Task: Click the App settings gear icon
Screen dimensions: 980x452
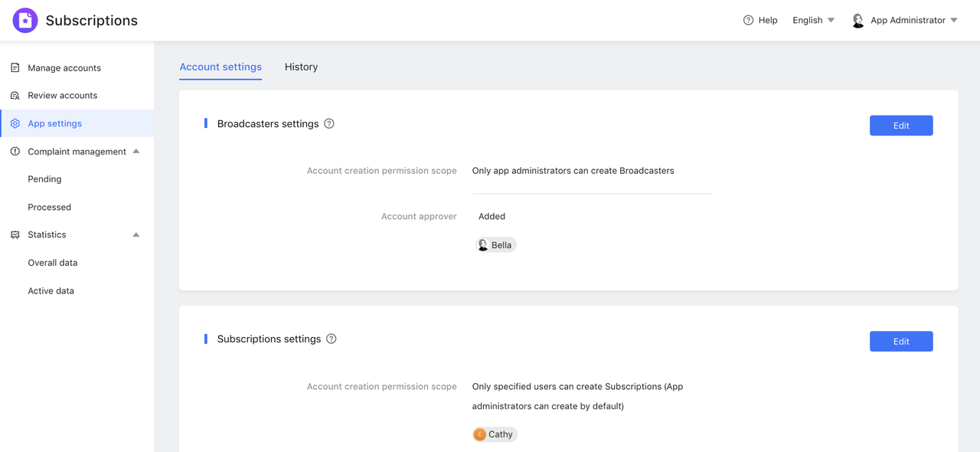Action: click(x=15, y=123)
